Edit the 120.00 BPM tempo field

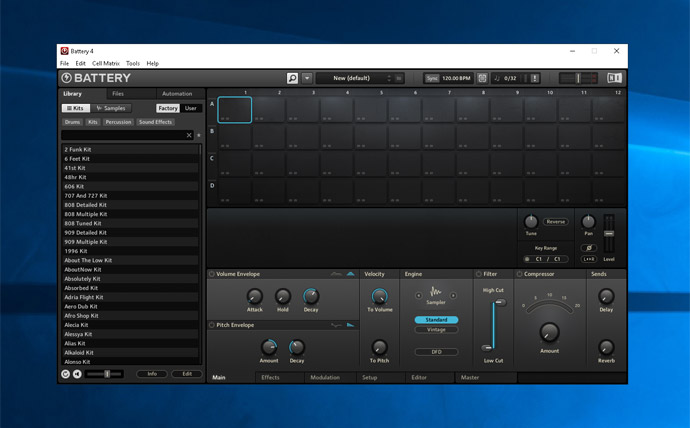(456, 78)
